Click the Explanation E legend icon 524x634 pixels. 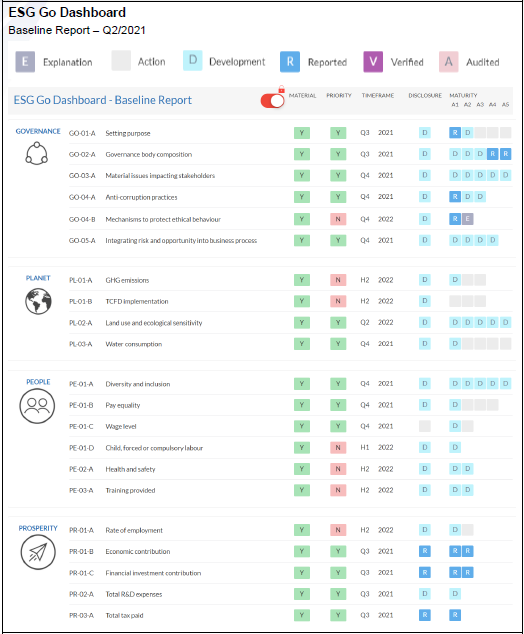(25, 62)
